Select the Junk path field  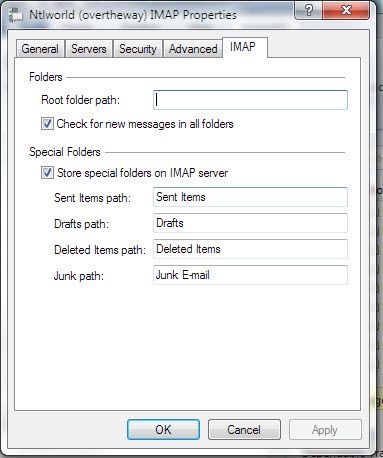pos(250,275)
